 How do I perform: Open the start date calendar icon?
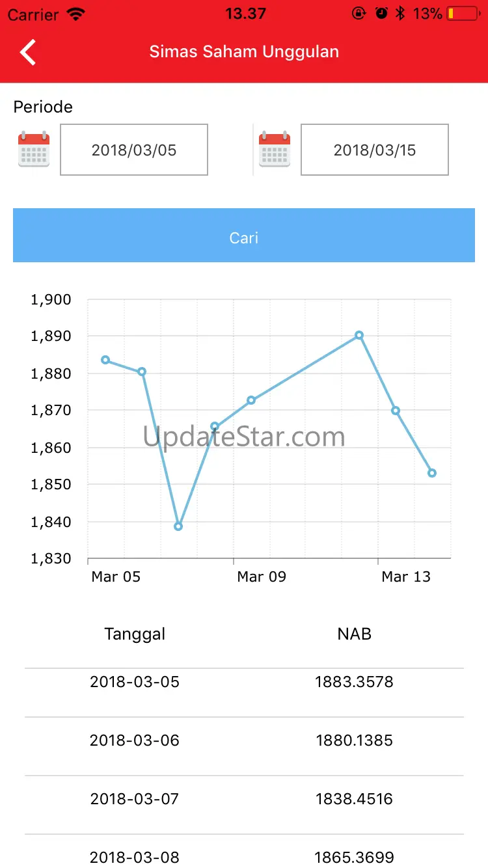[34, 150]
